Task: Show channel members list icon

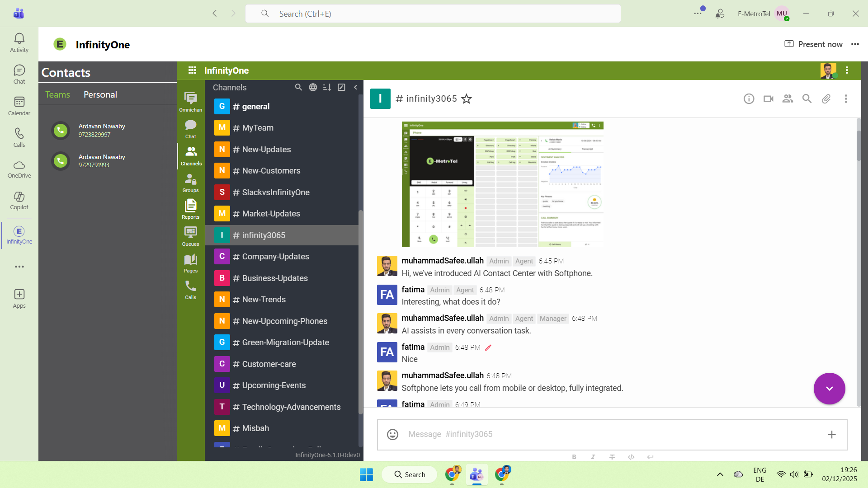Action: 788,99
